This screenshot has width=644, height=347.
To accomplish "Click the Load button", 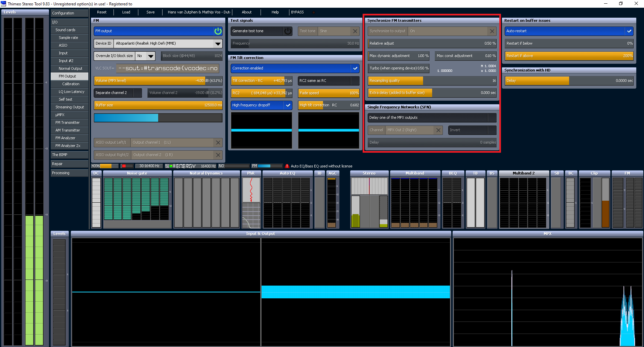I will (126, 12).
